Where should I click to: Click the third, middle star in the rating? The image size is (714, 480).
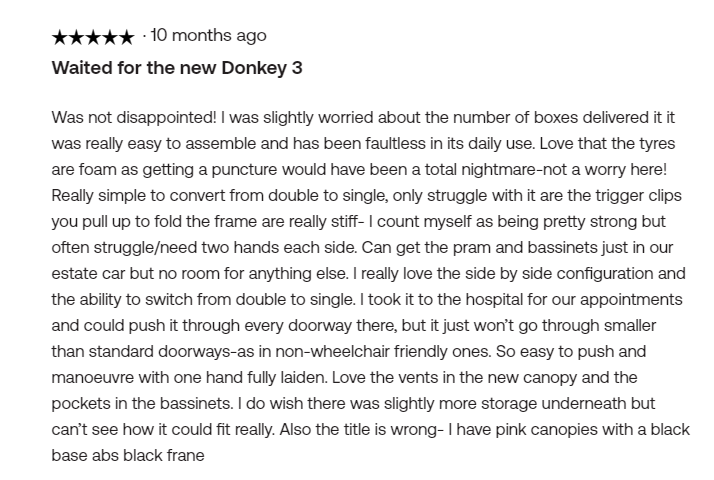point(92,38)
